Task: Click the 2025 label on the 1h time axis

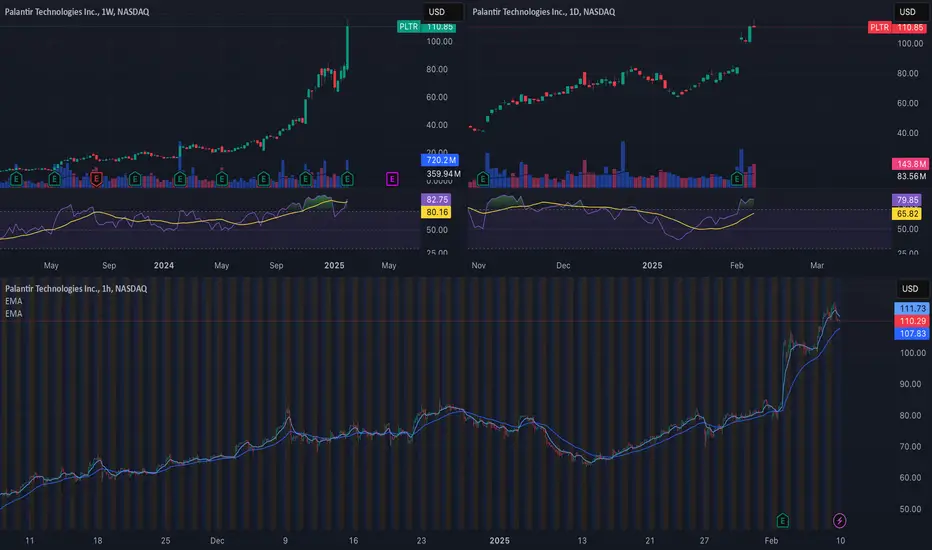Action: (x=499, y=540)
